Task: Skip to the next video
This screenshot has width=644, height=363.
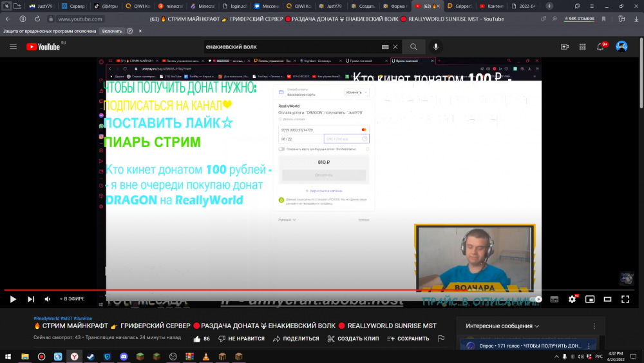Action: coord(31,299)
